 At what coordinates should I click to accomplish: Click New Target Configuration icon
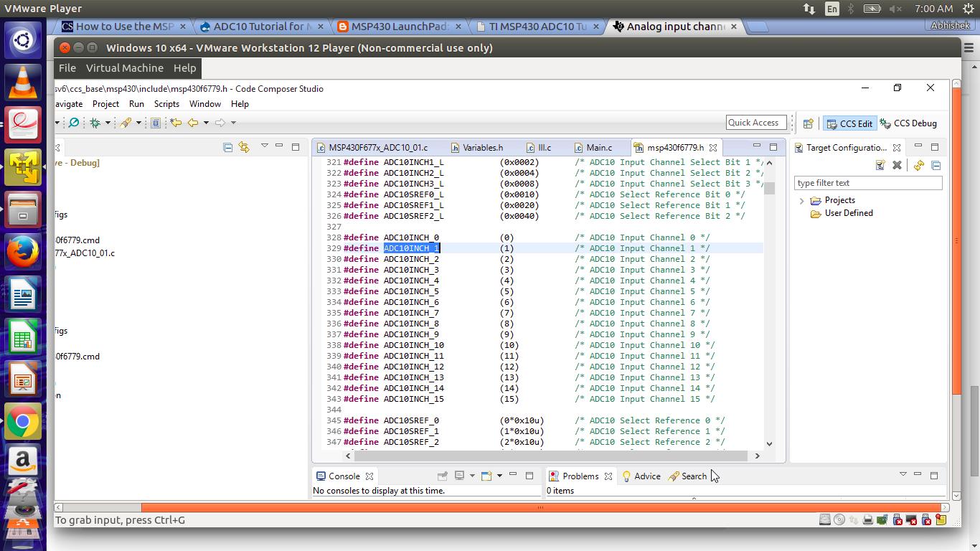pyautogui.click(x=880, y=166)
